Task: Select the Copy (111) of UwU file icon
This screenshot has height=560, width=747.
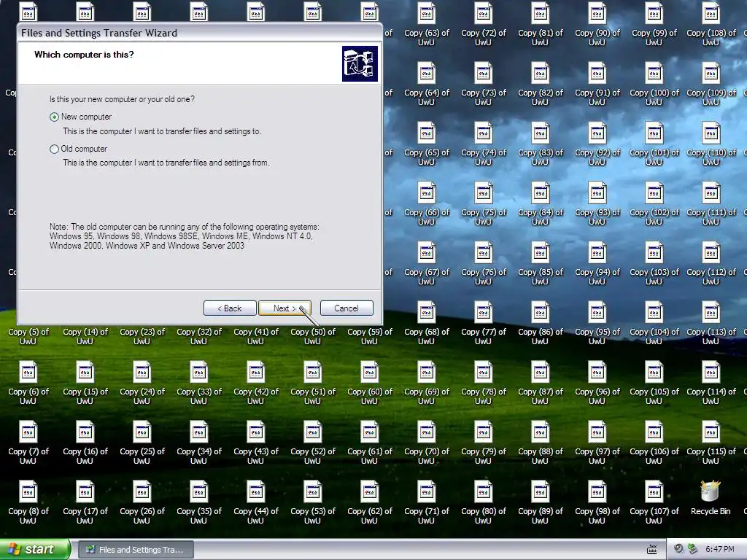Action: (x=711, y=192)
